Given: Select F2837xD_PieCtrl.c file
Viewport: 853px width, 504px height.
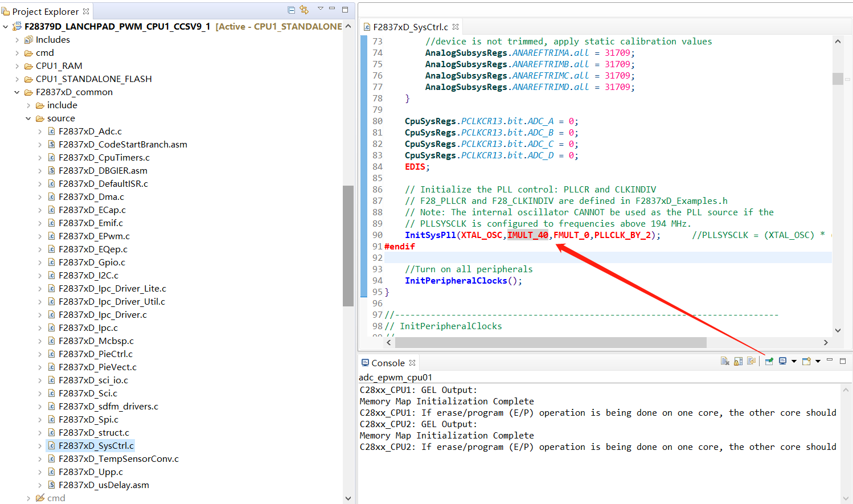Looking at the screenshot, I should coord(96,354).
